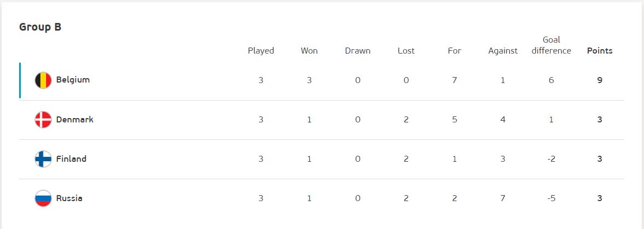Click the Goal difference column header
This screenshot has height=229, width=644.
(x=551, y=45)
